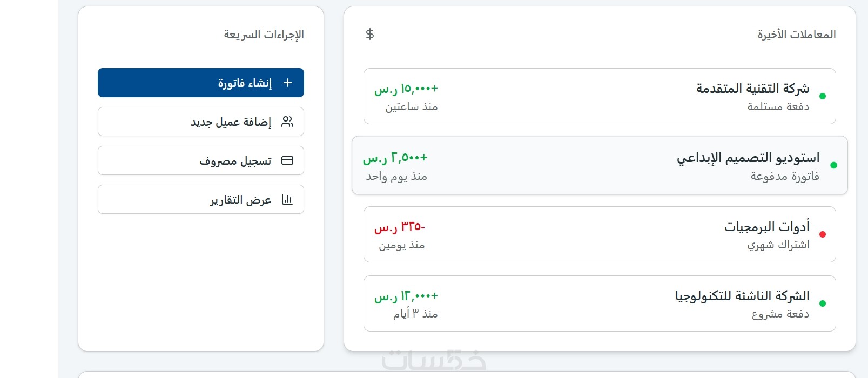
Task: Click green status dot for شركة التقنية المتقدمة
Action: point(823,96)
